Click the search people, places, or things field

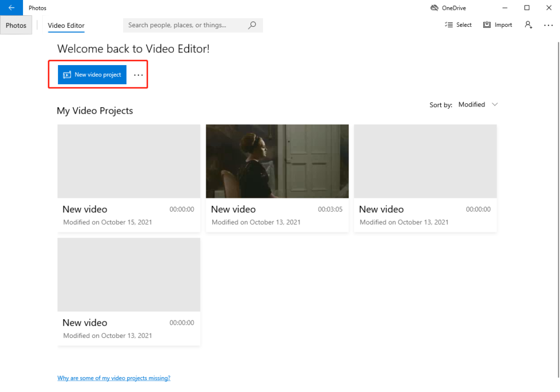186,25
